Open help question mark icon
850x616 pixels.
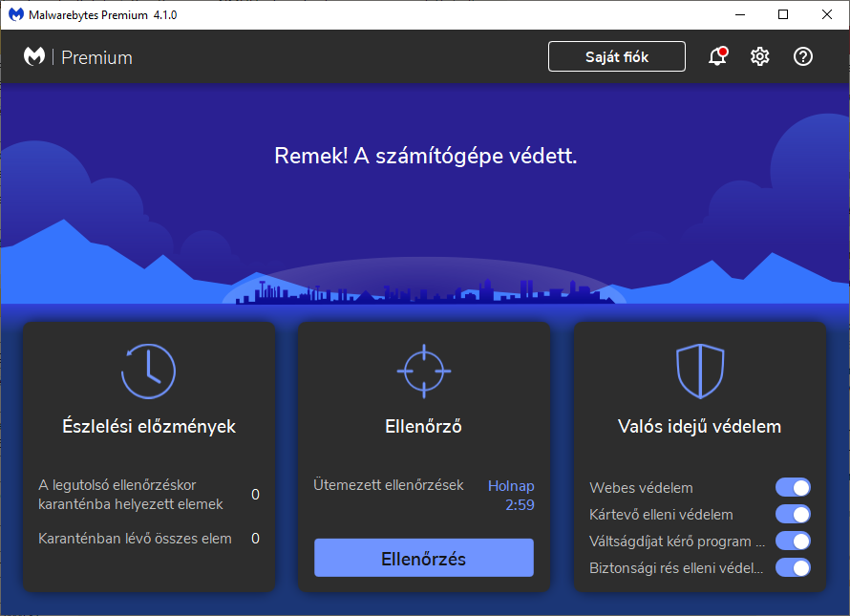pos(803,56)
